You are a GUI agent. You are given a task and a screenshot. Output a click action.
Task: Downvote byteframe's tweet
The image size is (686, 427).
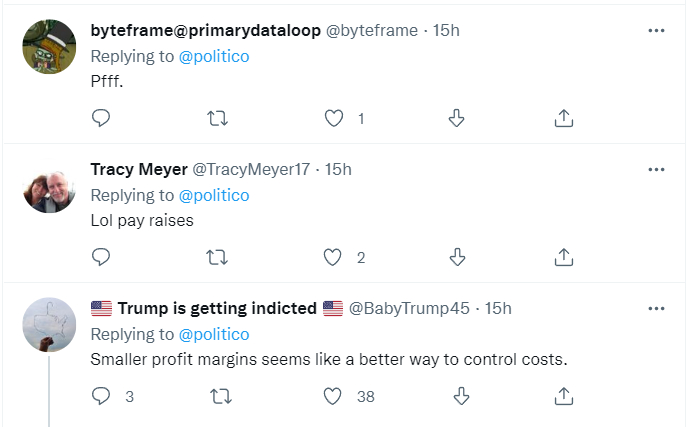[x=457, y=118]
